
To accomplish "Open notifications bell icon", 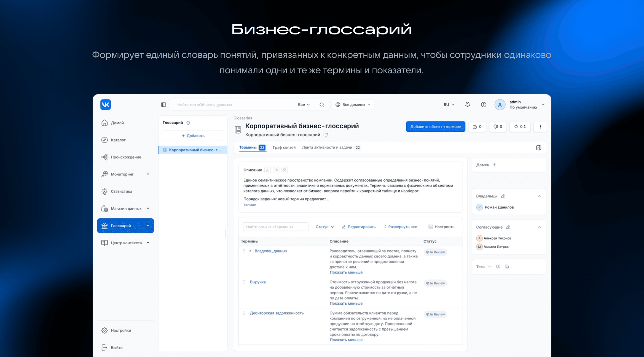I will pos(468,104).
